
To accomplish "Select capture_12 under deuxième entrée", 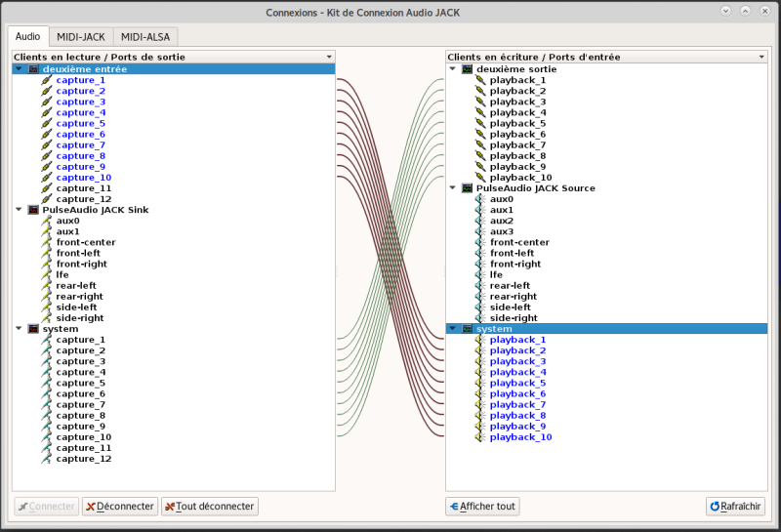I will click(83, 199).
